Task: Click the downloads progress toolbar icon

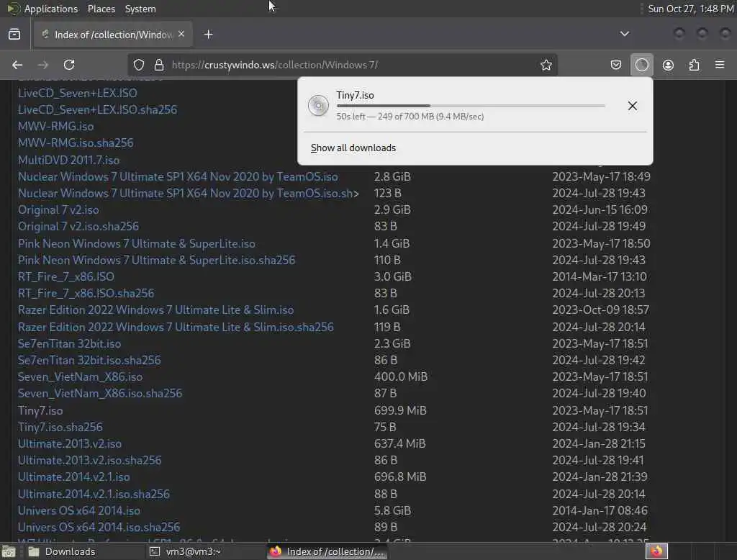Action: point(641,65)
